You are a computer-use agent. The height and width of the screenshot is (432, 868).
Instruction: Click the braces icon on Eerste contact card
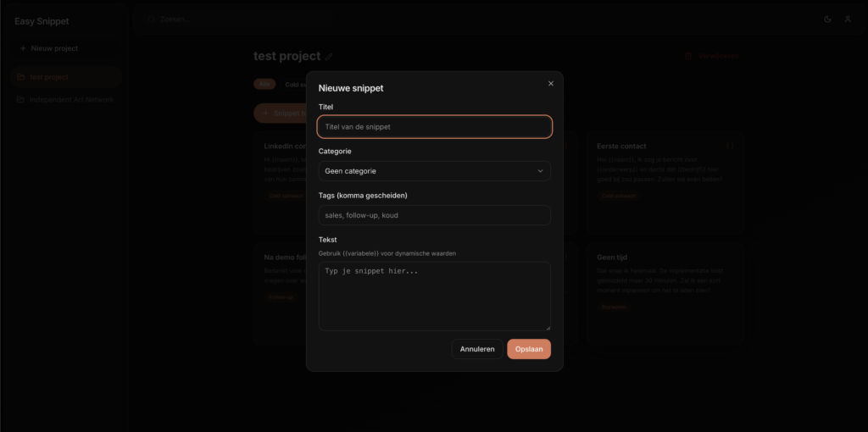(x=731, y=146)
